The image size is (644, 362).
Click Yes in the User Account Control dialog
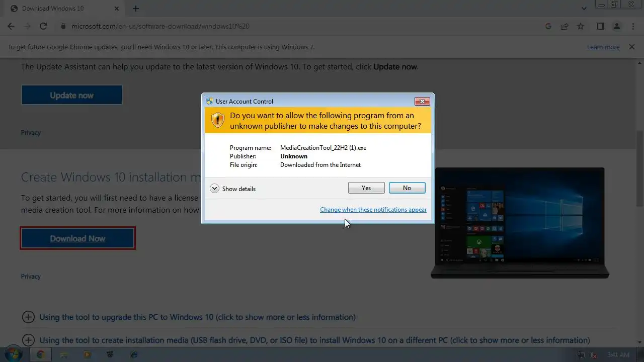(366, 188)
